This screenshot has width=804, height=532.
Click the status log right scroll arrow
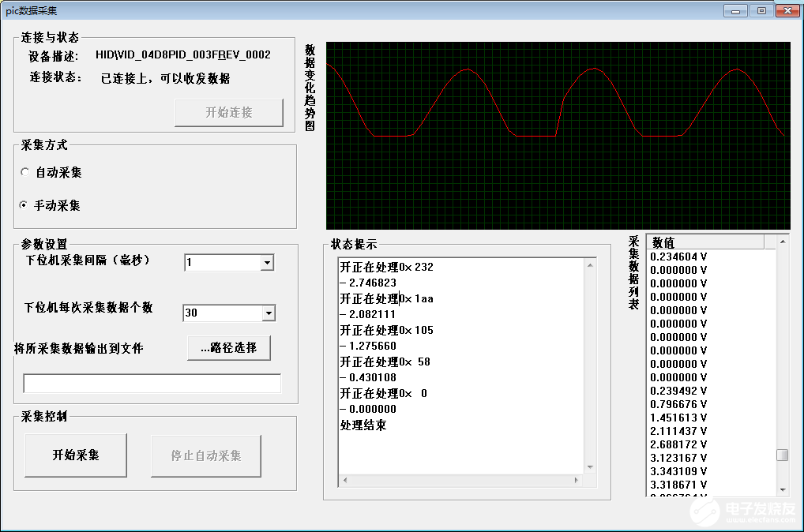point(577,480)
